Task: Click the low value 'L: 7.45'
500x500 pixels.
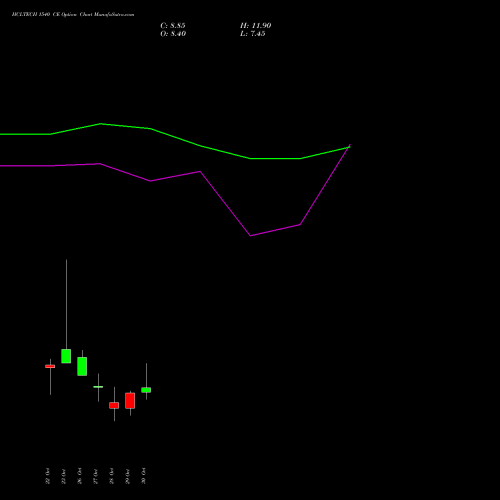Action: (x=253, y=34)
